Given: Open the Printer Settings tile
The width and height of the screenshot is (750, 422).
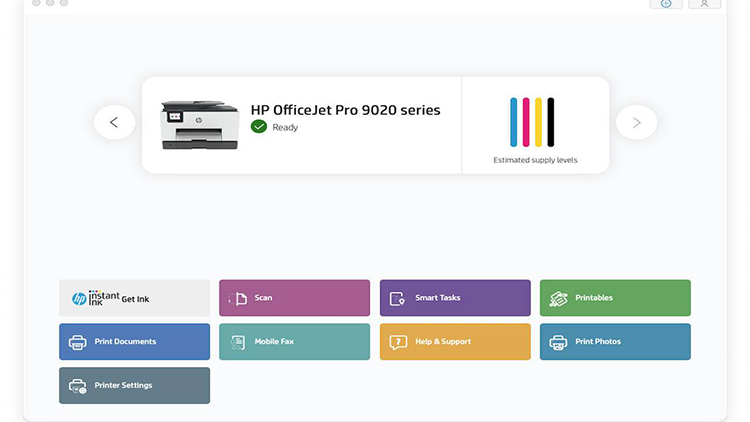Looking at the screenshot, I should 134,386.
